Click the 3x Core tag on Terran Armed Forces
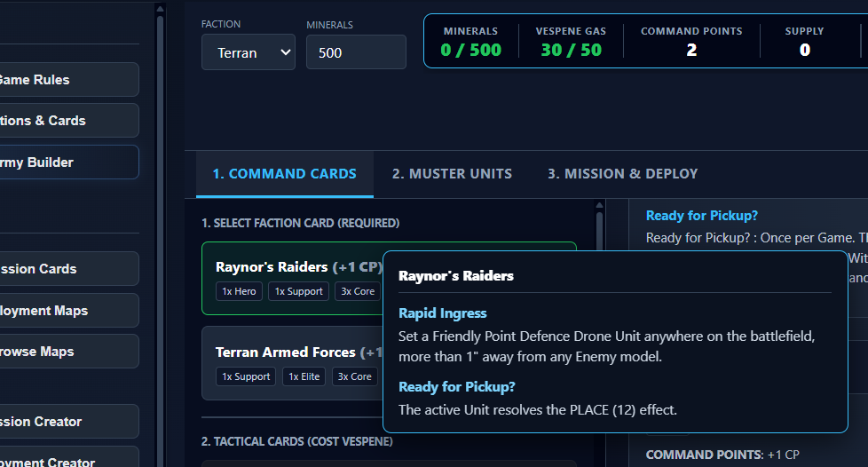The height and width of the screenshot is (467, 868). click(355, 376)
